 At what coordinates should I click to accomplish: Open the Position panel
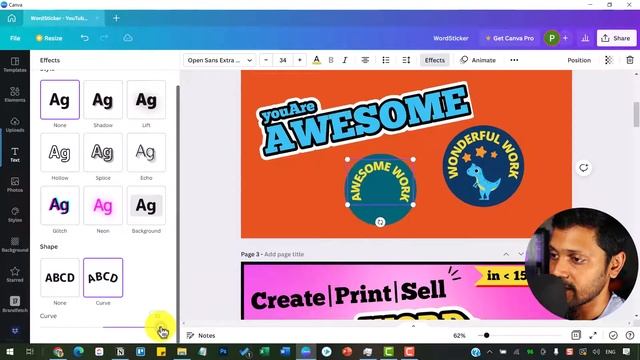579,60
